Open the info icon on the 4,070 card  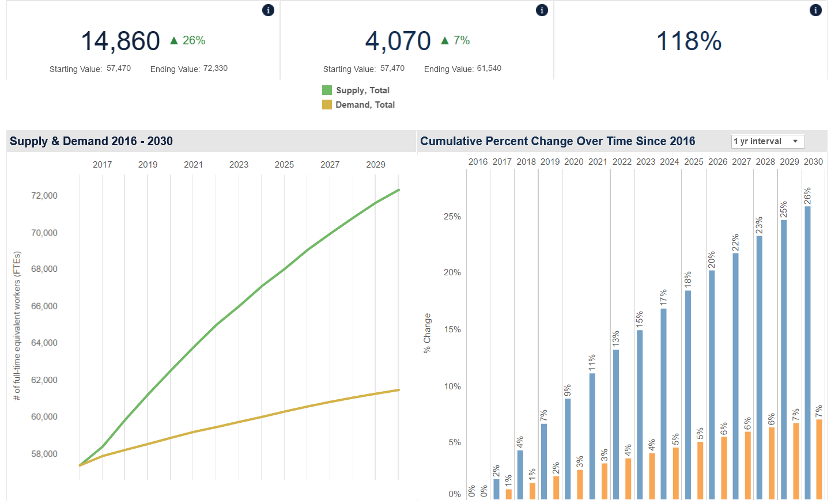pyautogui.click(x=541, y=10)
